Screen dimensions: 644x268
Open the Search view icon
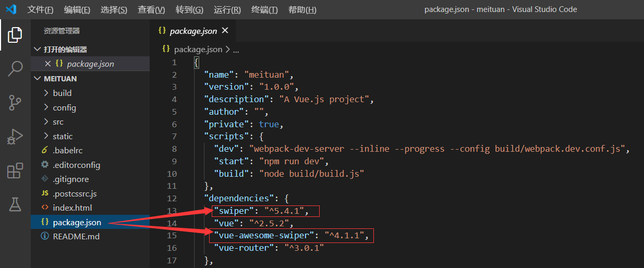(x=15, y=68)
